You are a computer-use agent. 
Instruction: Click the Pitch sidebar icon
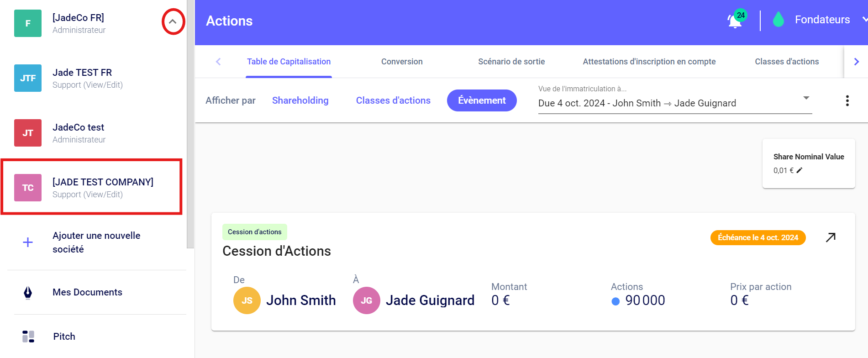[28, 337]
